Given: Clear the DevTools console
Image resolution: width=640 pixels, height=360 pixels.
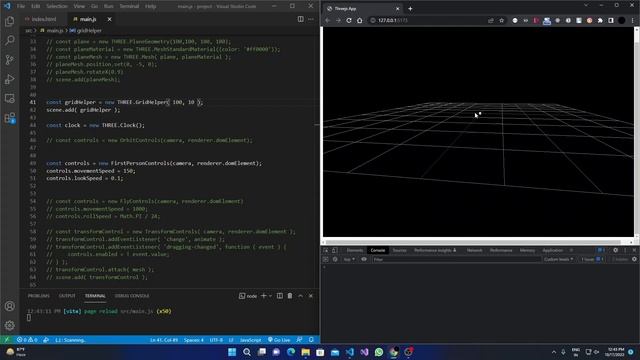Looking at the screenshot, I should click(335, 259).
